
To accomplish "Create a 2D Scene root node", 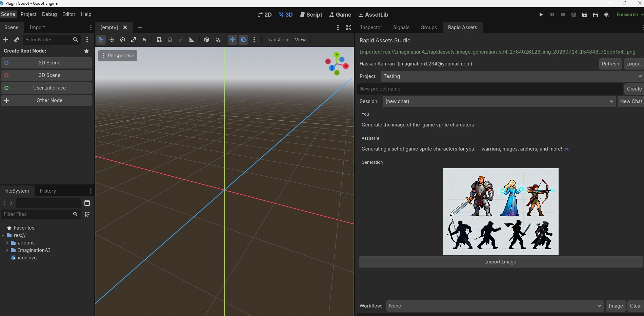I will pos(46,63).
